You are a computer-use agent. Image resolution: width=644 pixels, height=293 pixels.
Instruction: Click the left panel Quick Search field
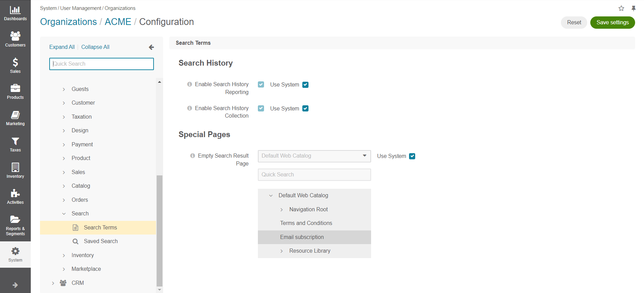(102, 64)
